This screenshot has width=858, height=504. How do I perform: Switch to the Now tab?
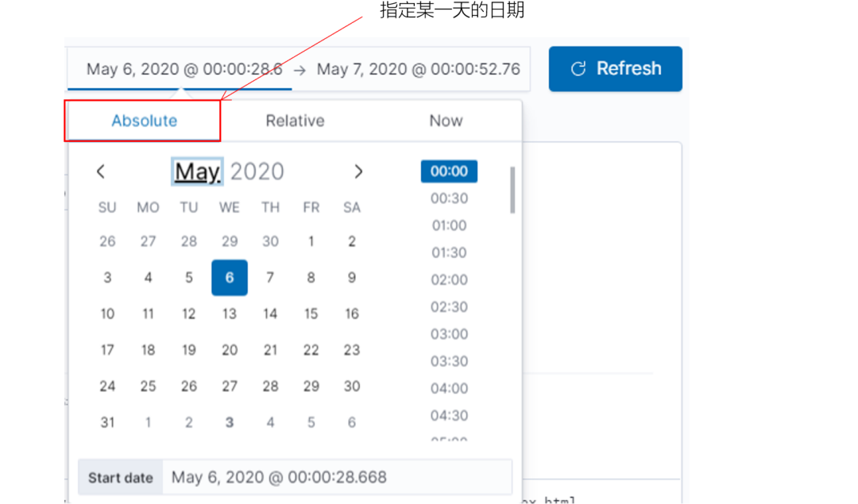[446, 121]
